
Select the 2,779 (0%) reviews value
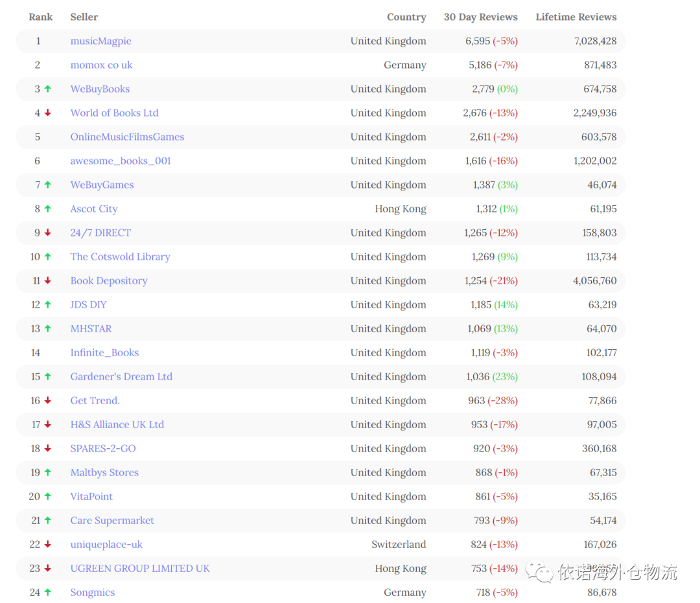(495, 89)
